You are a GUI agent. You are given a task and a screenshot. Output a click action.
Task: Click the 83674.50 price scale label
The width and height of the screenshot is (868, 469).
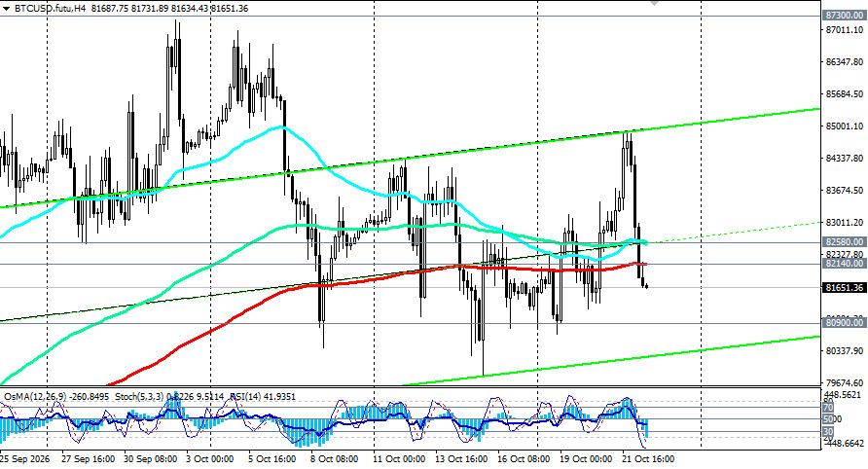pyautogui.click(x=845, y=191)
